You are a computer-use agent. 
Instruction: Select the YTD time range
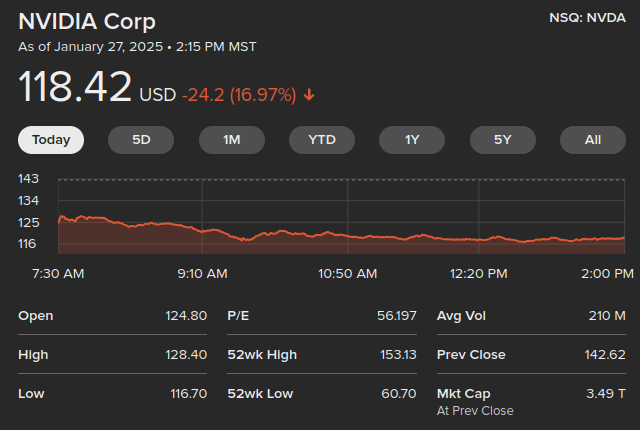coord(322,140)
